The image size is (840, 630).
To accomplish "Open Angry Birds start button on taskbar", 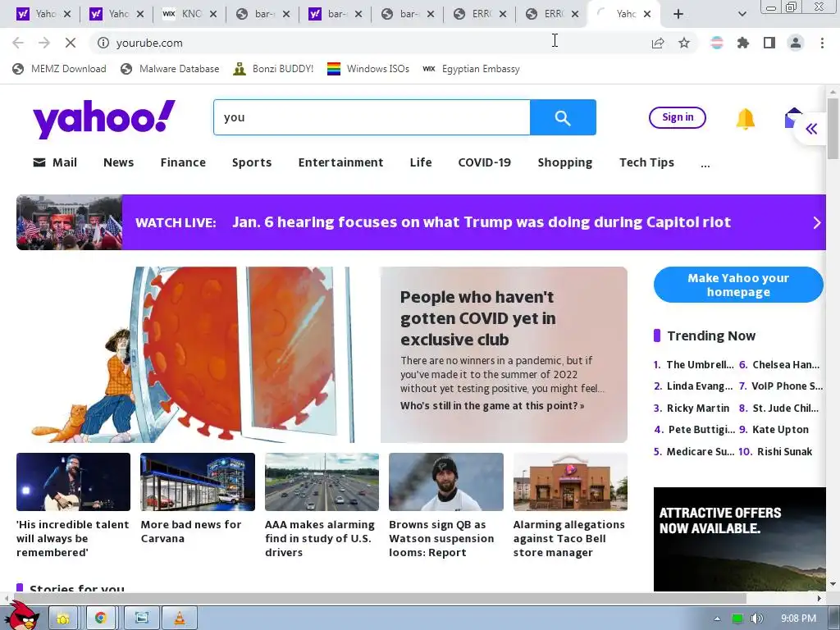I will pos(22,616).
